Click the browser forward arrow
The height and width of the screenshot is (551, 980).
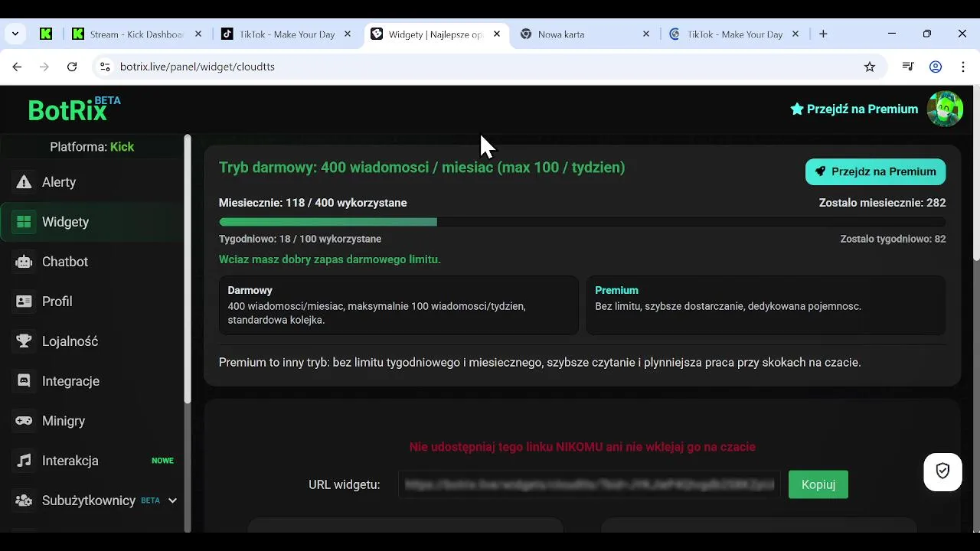[x=44, y=67]
